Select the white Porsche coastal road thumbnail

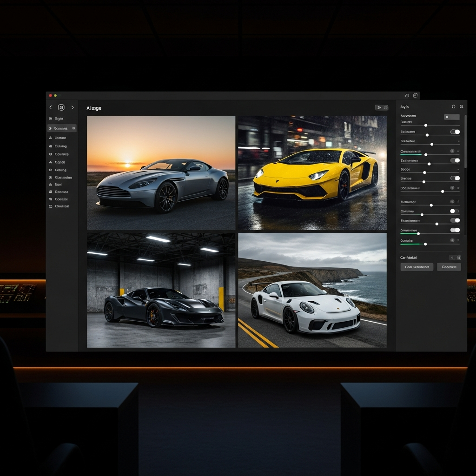[x=312, y=290]
